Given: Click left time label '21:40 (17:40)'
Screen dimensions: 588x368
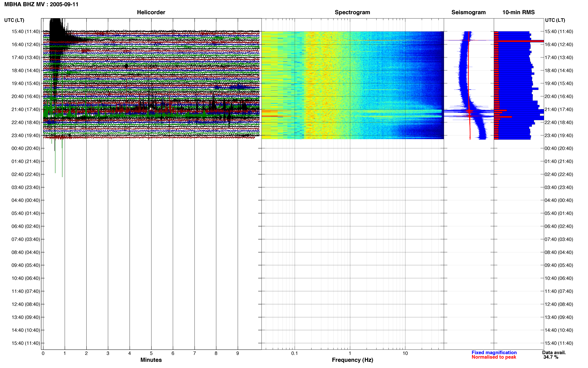Looking at the screenshot, I should tap(26, 109).
